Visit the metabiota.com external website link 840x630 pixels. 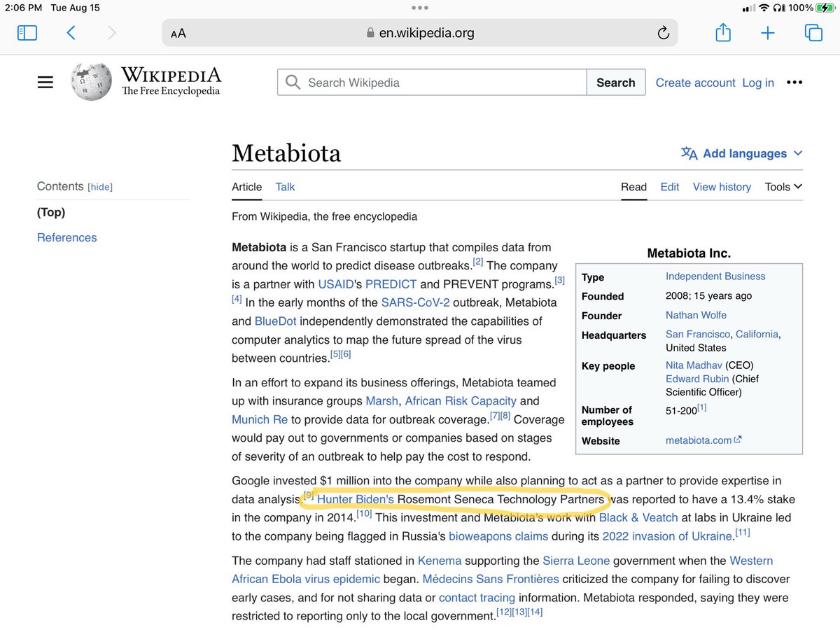coord(703,440)
